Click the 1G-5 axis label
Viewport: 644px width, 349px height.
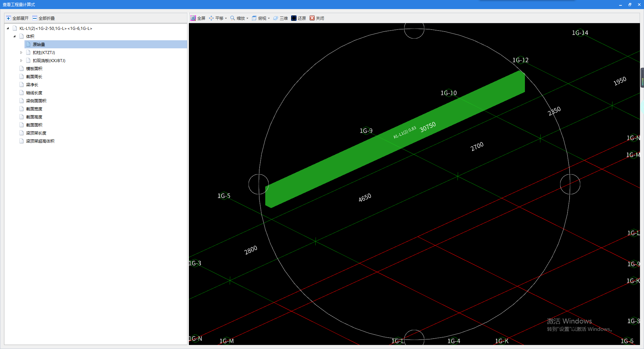coord(224,196)
